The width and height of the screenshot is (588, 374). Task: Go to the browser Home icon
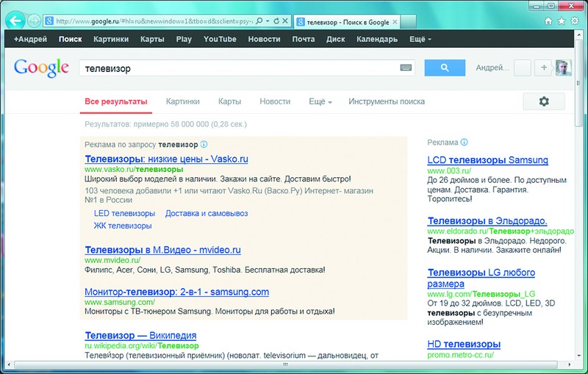(548, 21)
